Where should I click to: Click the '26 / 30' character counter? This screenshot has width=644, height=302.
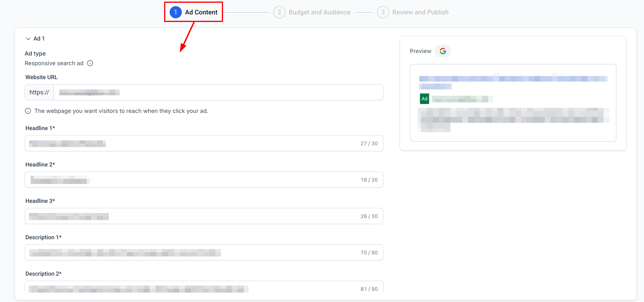(x=369, y=216)
